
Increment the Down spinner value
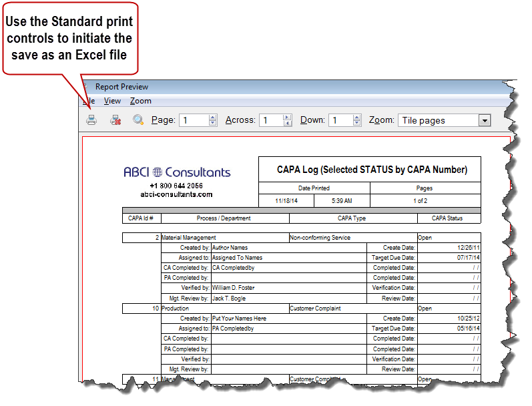pyautogui.click(x=356, y=118)
